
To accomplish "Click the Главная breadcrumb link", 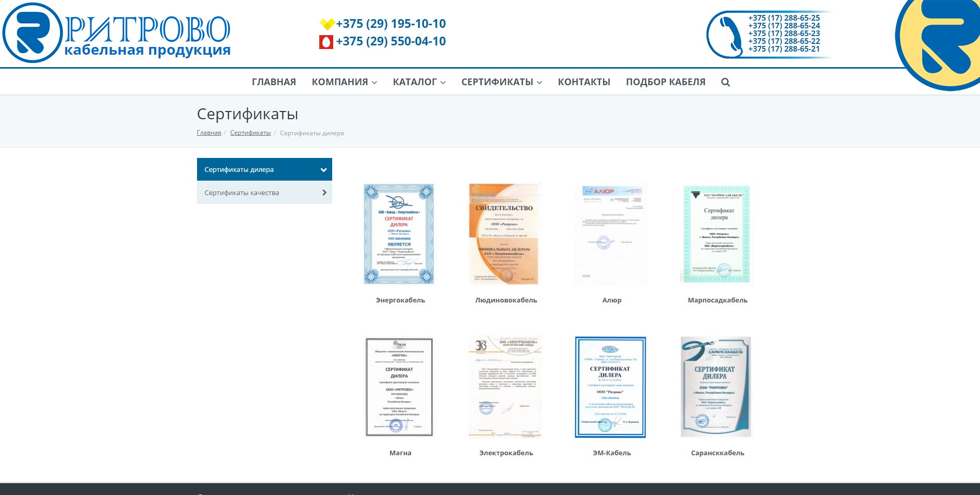I will click(x=209, y=133).
